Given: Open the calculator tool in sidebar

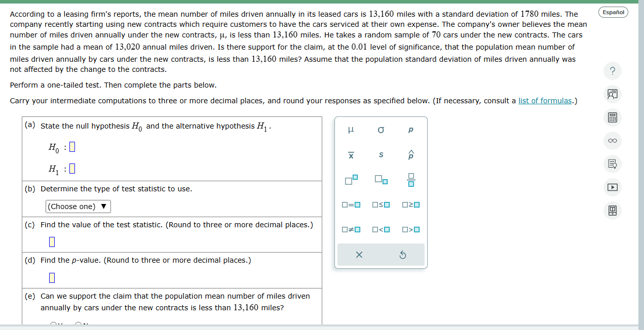Looking at the screenshot, I should coord(612,118).
